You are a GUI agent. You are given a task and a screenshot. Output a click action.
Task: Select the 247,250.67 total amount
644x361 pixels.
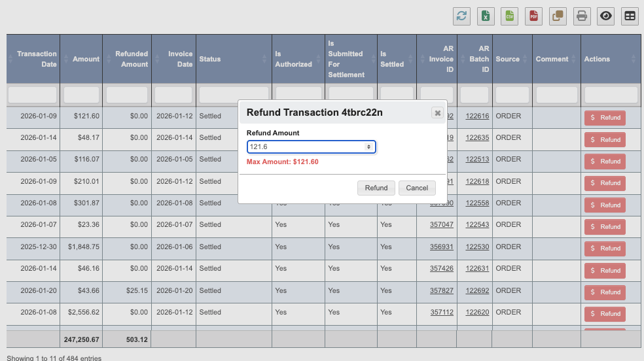81,339
